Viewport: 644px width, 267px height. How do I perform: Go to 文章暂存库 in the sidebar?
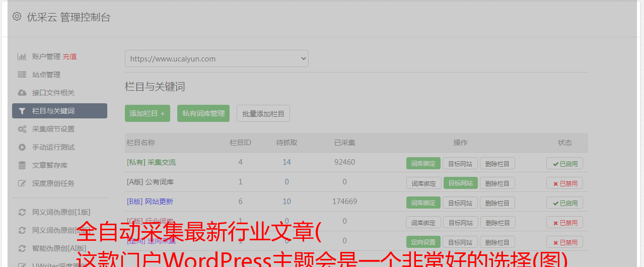[x=50, y=165]
